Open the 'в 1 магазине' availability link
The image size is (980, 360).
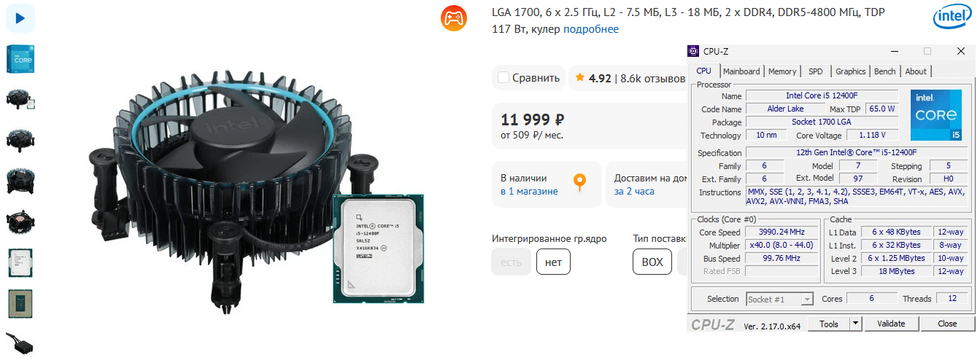[x=529, y=192]
